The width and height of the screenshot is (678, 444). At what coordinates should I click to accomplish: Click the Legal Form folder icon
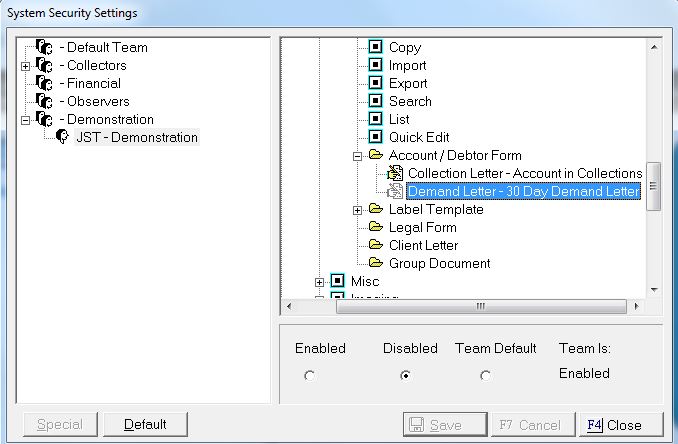(376, 227)
